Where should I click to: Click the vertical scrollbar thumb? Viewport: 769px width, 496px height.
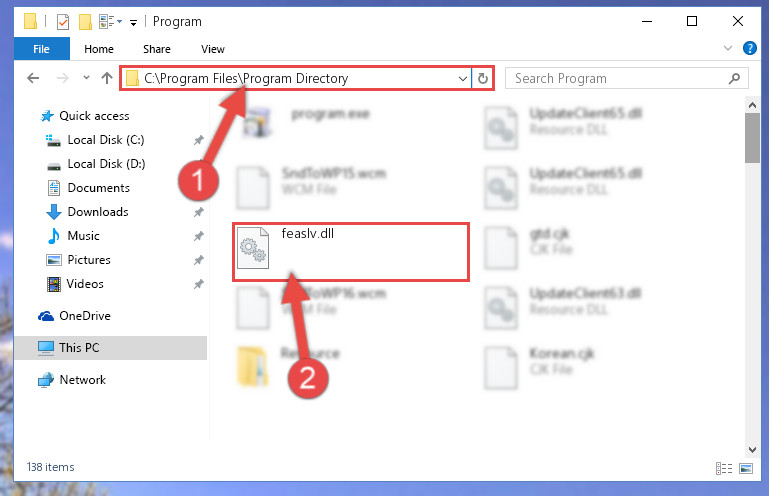pos(752,138)
